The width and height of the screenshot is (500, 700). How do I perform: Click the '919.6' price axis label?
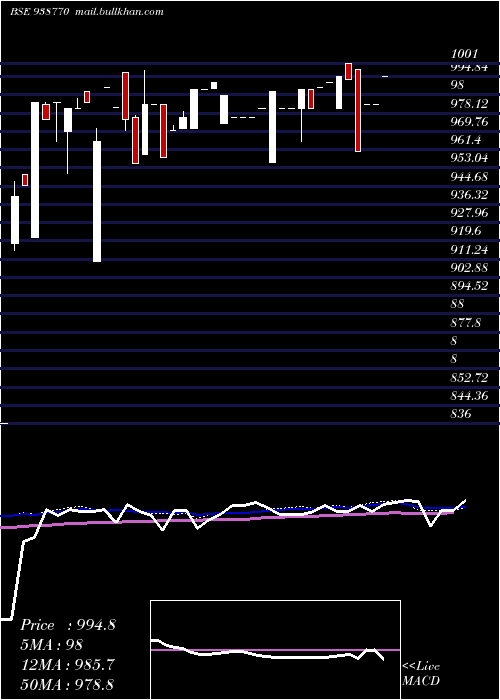point(466,231)
